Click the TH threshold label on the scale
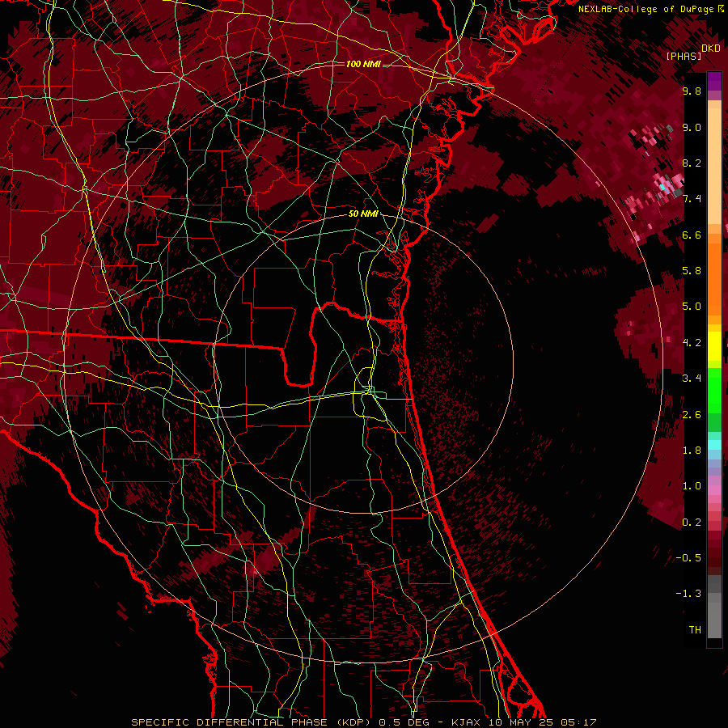This screenshot has width=728, height=728. click(x=695, y=630)
